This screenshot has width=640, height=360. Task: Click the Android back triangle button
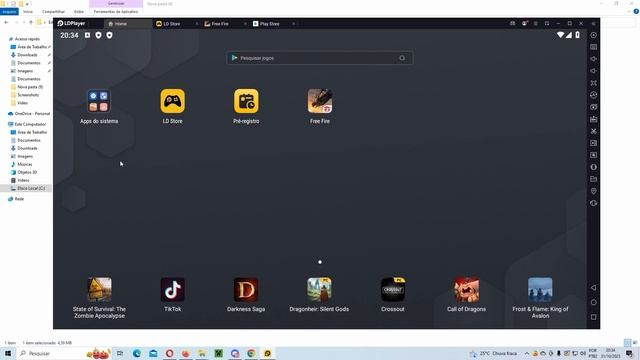593,288
